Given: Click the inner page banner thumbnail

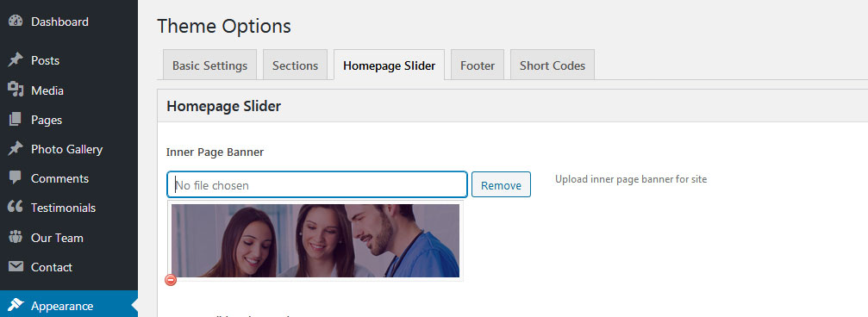Looking at the screenshot, I should point(315,240).
